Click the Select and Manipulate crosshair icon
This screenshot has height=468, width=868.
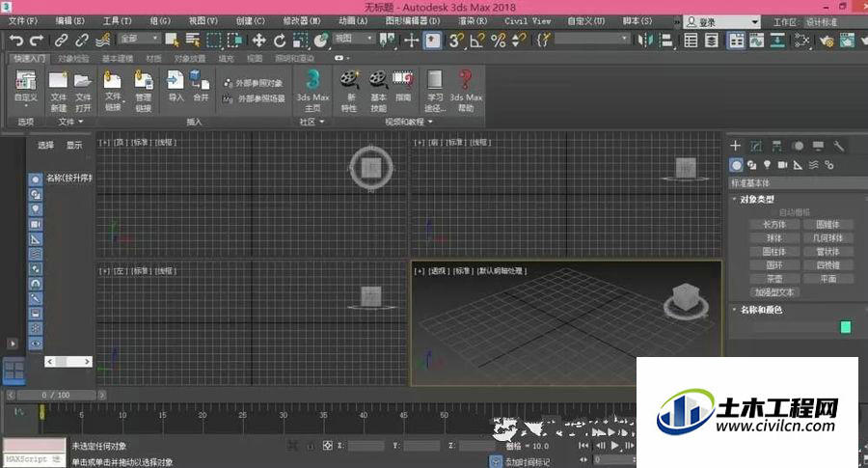click(x=411, y=41)
